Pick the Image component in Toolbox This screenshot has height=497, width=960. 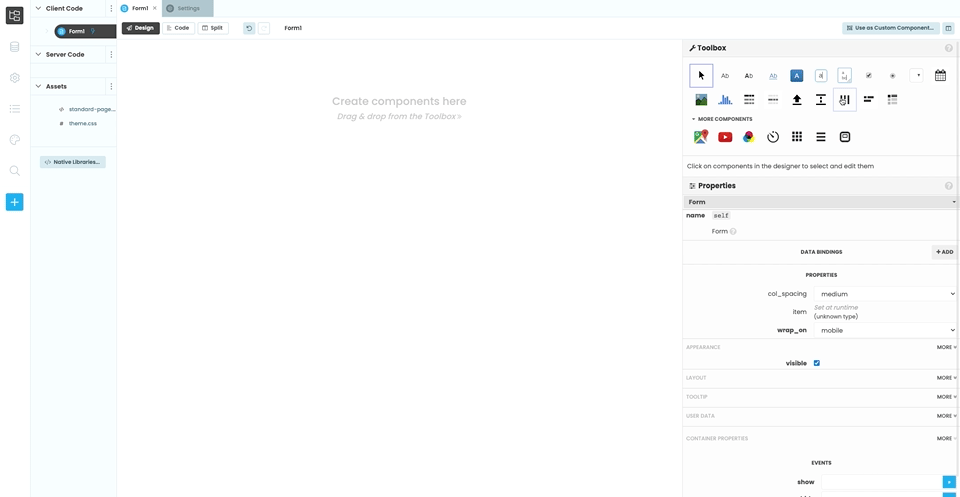coord(701,100)
